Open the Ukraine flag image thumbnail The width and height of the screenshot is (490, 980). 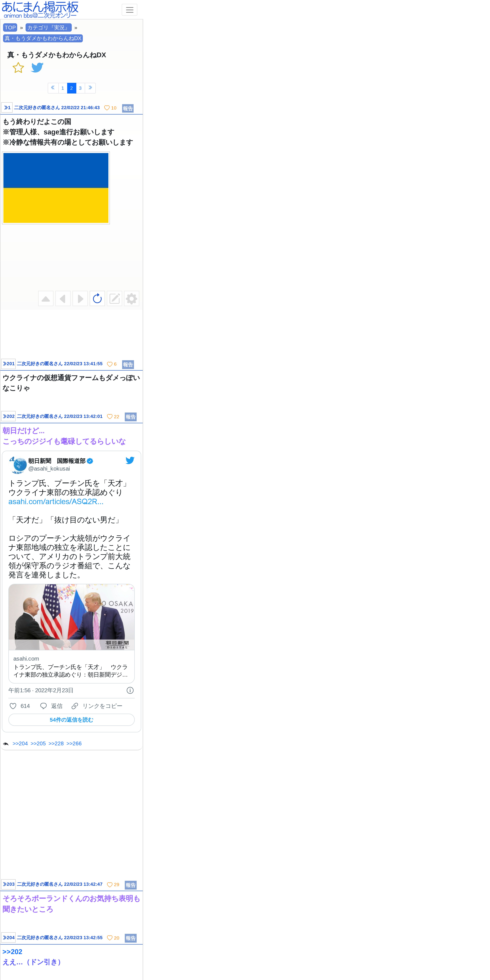point(56,188)
